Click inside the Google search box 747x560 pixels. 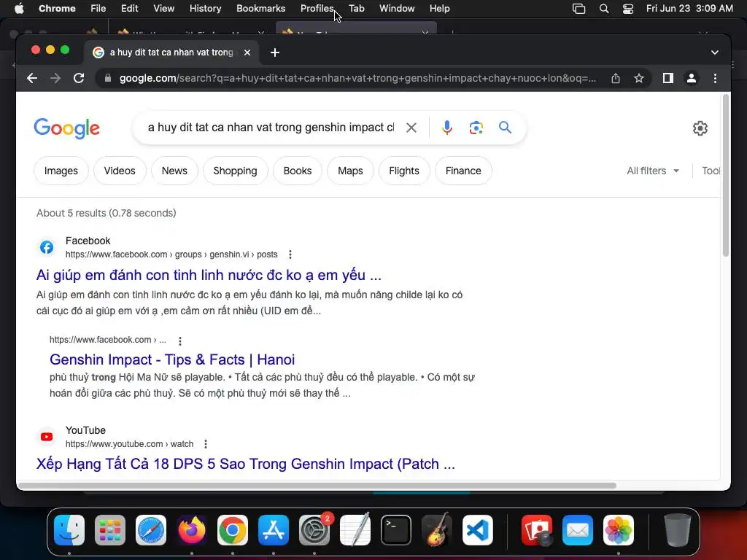pyautogui.click(x=271, y=128)
